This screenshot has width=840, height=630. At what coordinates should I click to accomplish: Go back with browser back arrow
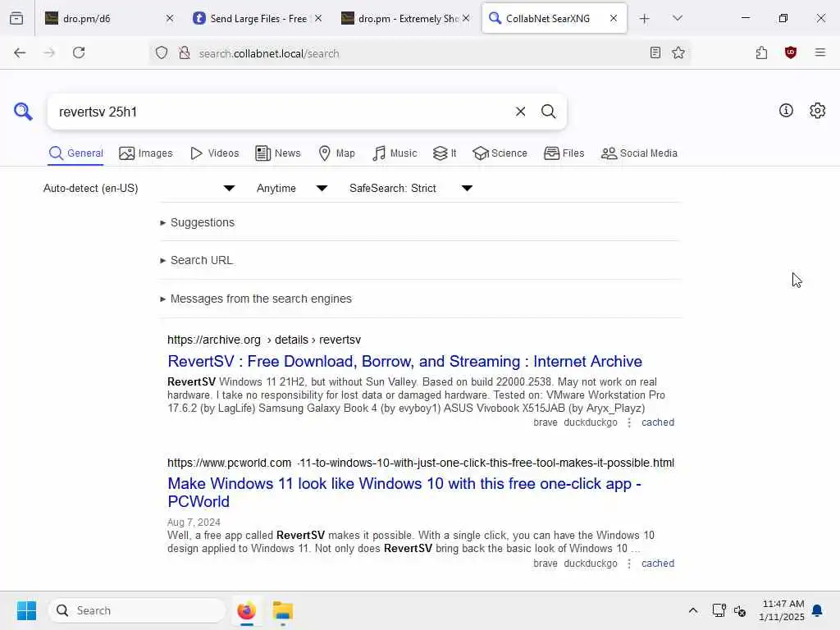[x=20, y=52]
